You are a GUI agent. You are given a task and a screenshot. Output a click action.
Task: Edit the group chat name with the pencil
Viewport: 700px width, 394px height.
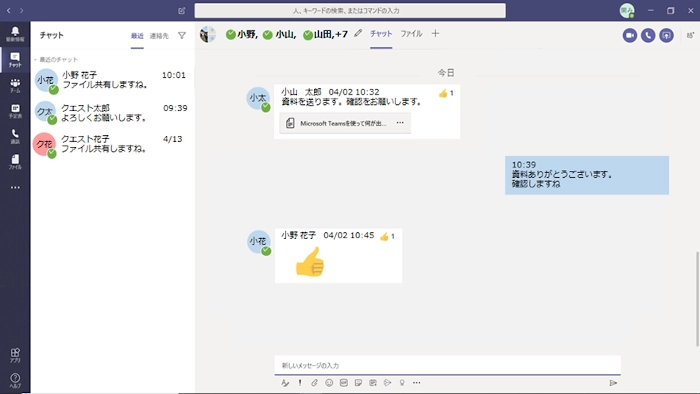tap(358, 33)
